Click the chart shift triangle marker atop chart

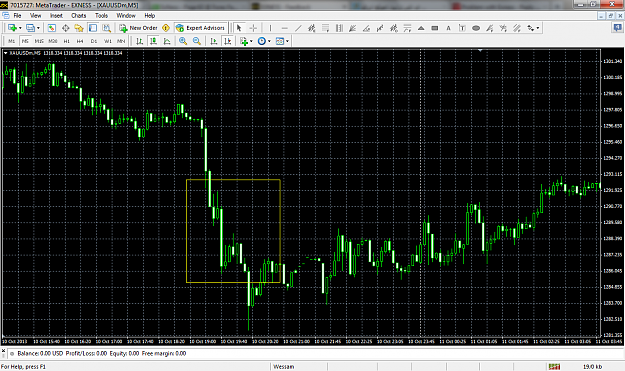click(480, 51)
